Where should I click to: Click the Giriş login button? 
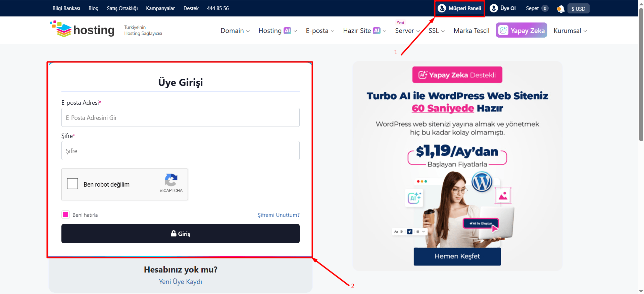181,234
